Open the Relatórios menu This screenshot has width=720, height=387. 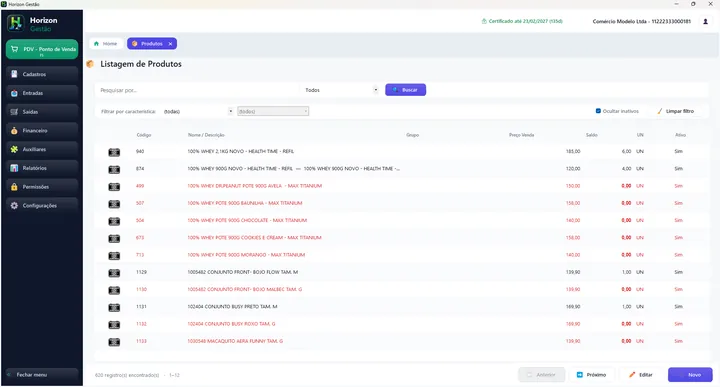pos(42,168)
